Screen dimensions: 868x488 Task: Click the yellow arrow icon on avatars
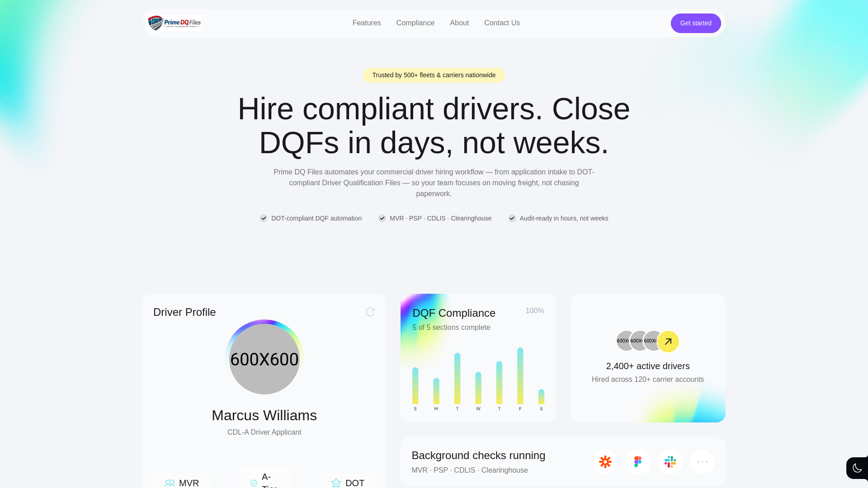(668, 342)
